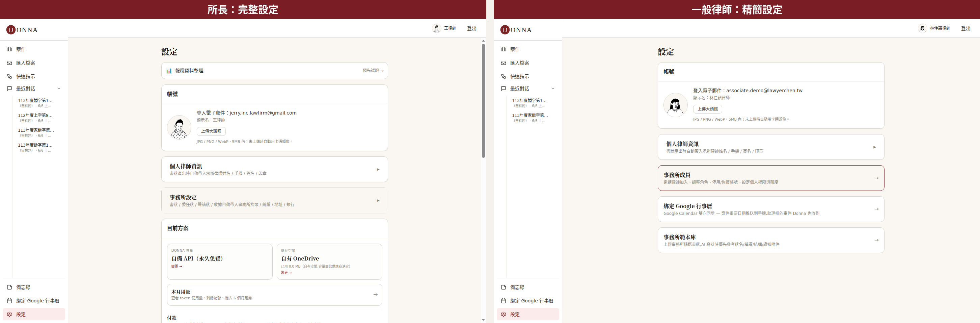Open conversation 112年度上字第8...
980x323 pixels.
pos(36,118)
